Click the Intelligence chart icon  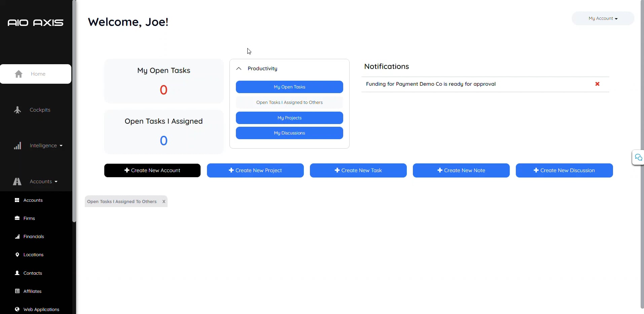click(18, 145)
